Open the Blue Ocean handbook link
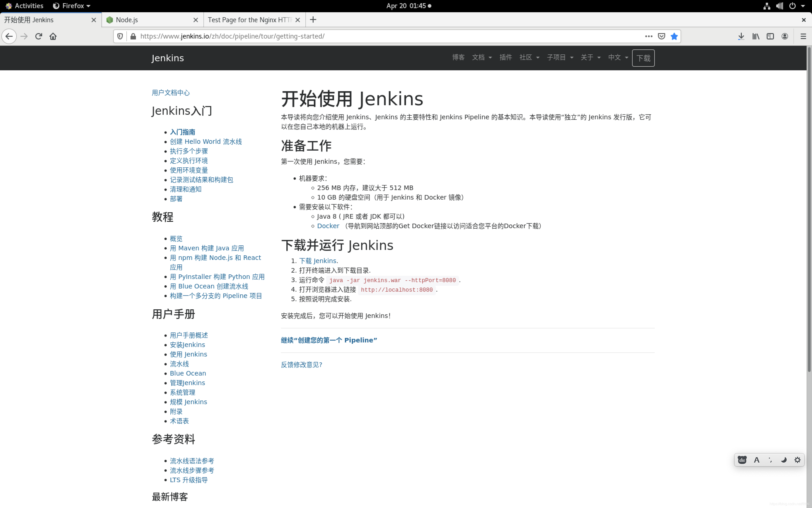Screen dimensions: 812x508 188,374
